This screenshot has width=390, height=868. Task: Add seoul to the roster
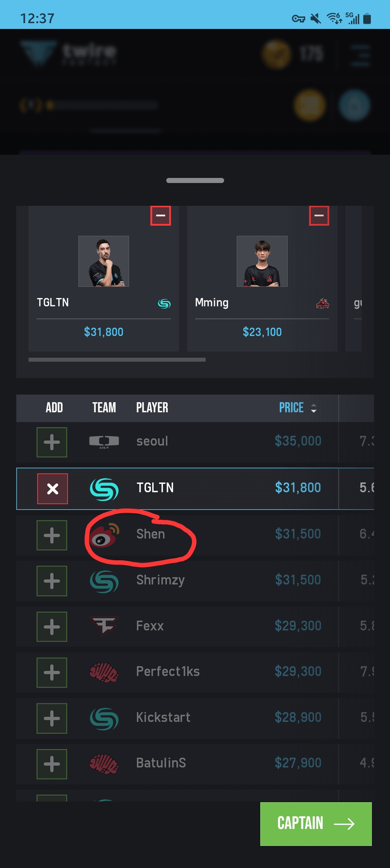coord(52,442)
